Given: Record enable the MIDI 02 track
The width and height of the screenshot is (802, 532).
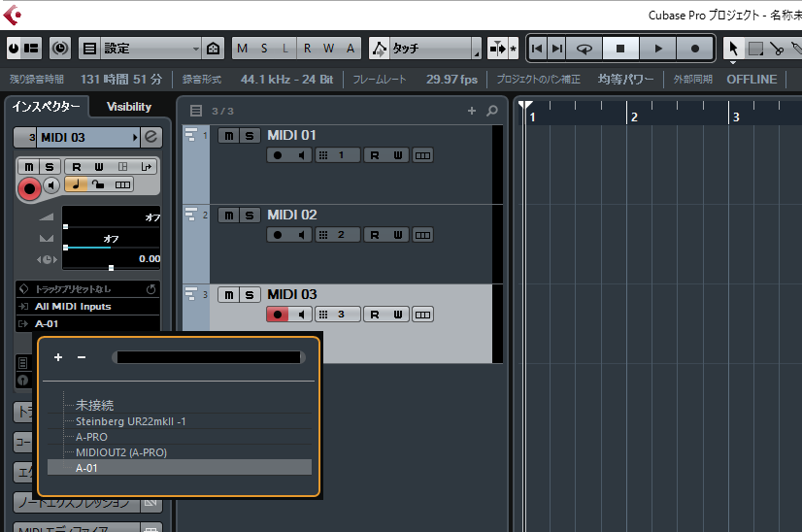Looking at the screenshot, I should pyautogui.click(x=278, y=235).
